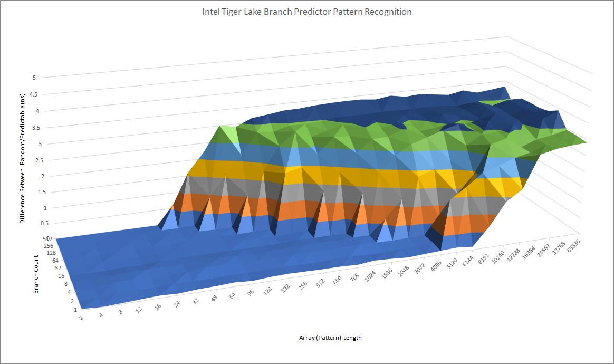Select the 8 Branch Count axis label
614x364 pixels.
(66, 284)
